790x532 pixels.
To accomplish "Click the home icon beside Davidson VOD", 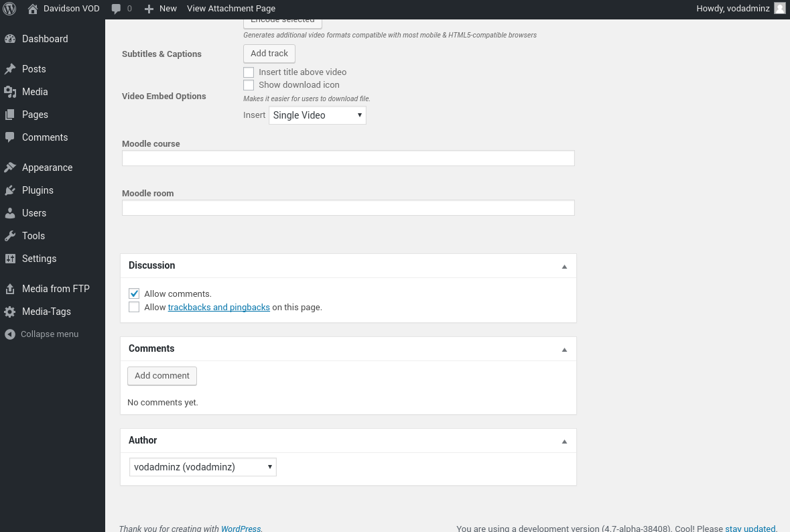I will click(33, 9).
